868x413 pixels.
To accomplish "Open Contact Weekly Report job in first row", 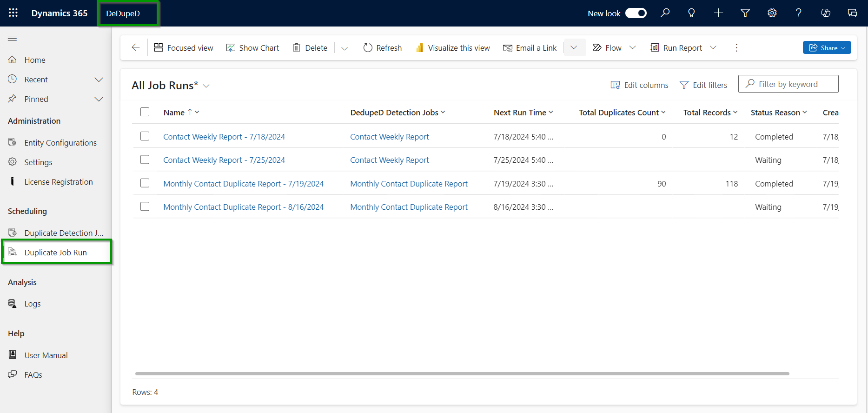I will point(390,137).
